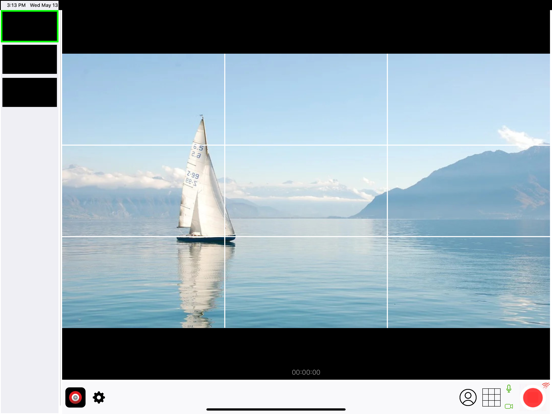Open the user profile icon

468,397
